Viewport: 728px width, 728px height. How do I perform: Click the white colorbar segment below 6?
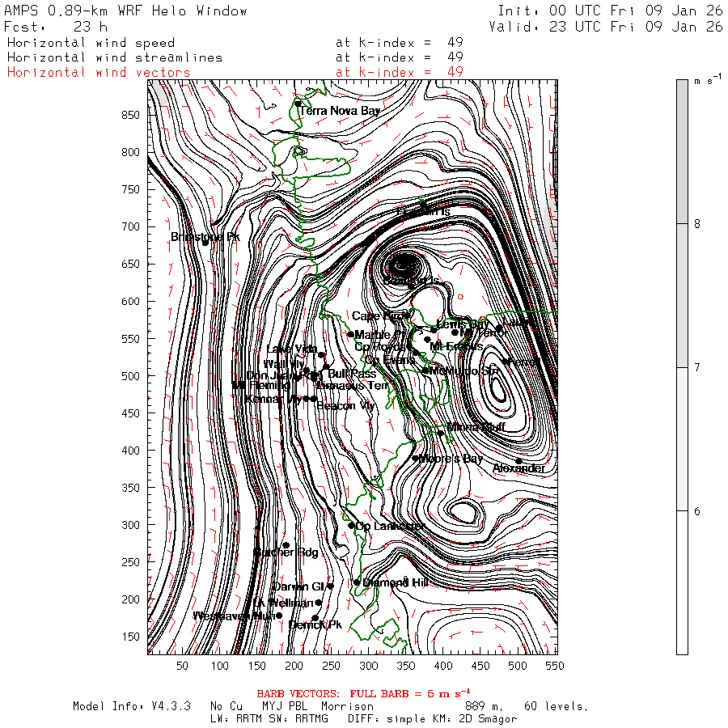(x=684, y=582)
